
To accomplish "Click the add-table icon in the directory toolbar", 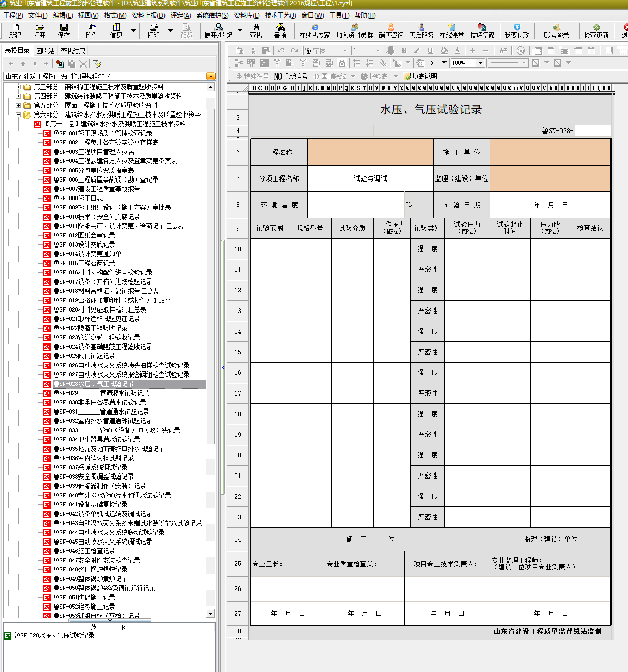I will click(60, 63).
